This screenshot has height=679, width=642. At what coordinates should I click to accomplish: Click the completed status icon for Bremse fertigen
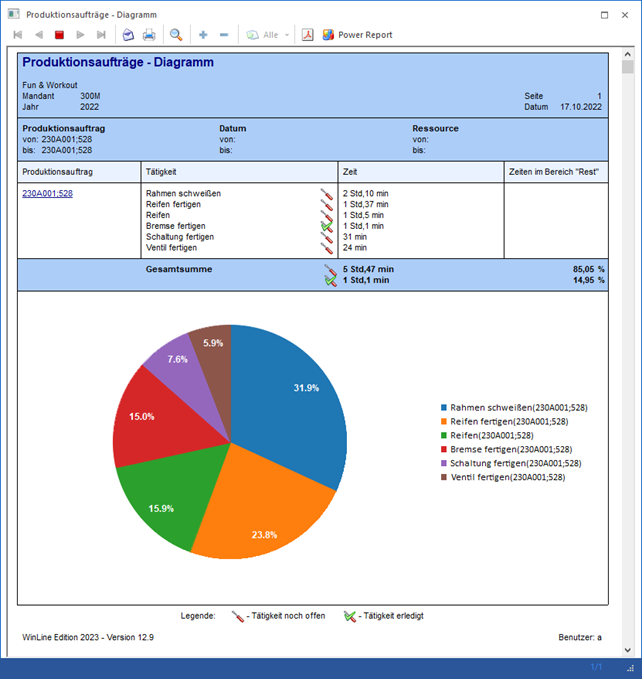click(x=327, y=226)
